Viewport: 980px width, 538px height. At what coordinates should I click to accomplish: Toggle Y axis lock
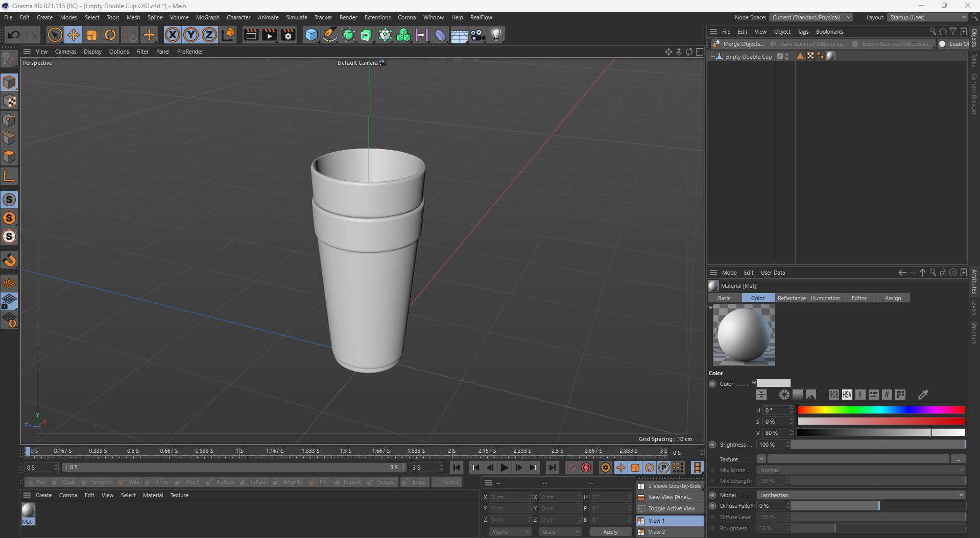(191, 35)
